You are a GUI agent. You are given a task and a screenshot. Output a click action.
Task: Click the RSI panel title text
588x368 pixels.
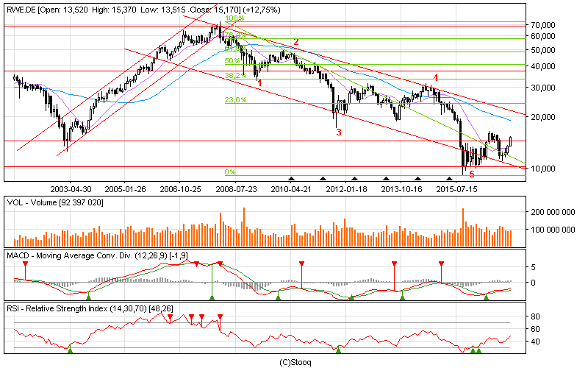point(90,308)
